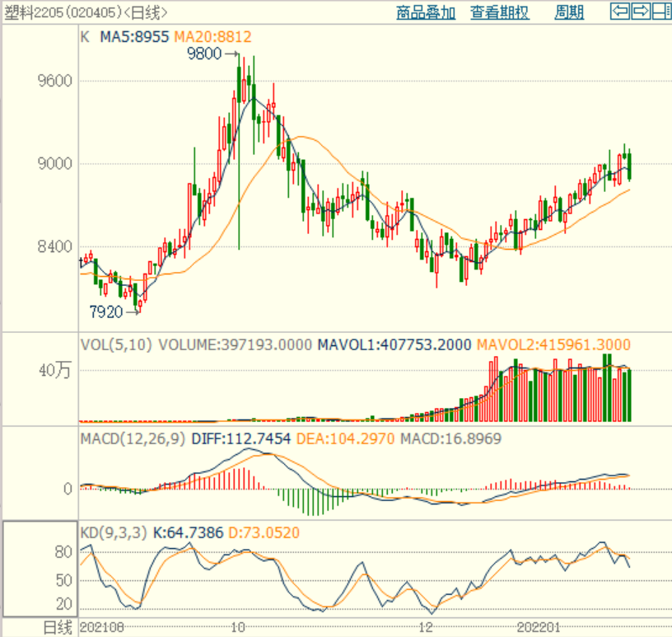The height and width of the screenshot is (637, 672).
Task: Click the MAVOL1 volume average label
Action: pos(394,345)
